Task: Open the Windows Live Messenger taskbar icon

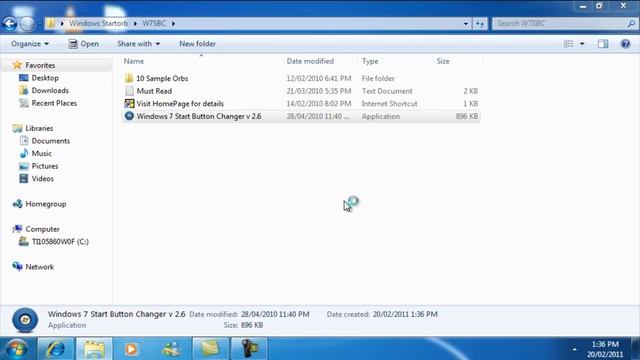Action: click(x=171, y=349)
